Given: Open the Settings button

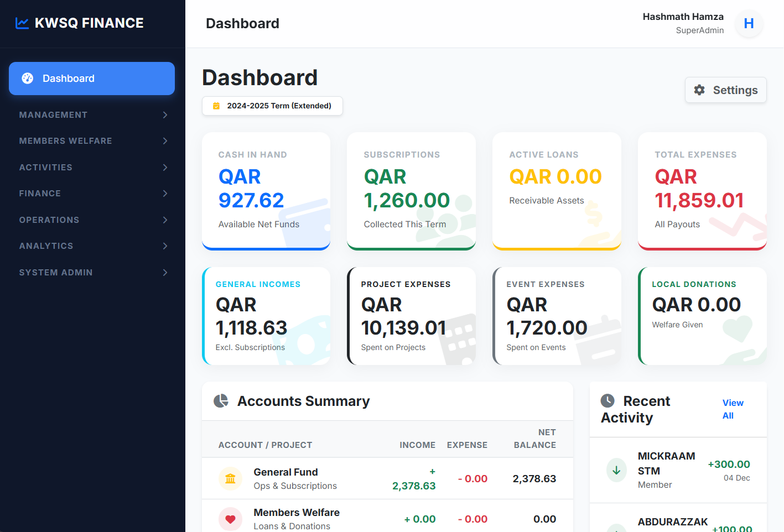Looking at the screenshot, I should point(725,90).
